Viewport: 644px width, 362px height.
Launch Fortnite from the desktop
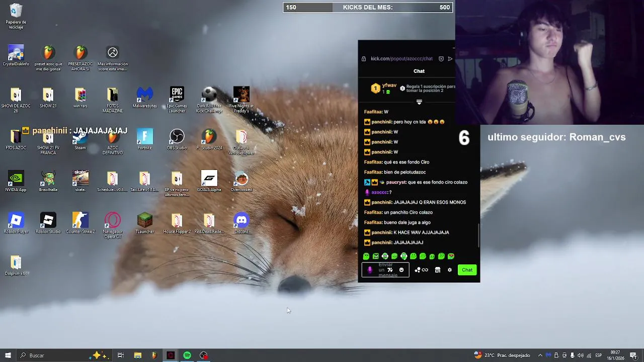tap(145, 139)
